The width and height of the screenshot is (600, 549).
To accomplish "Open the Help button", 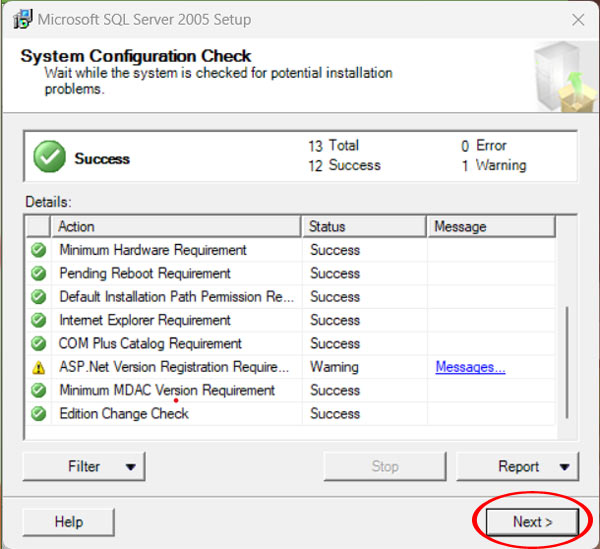I will point(68,522).
